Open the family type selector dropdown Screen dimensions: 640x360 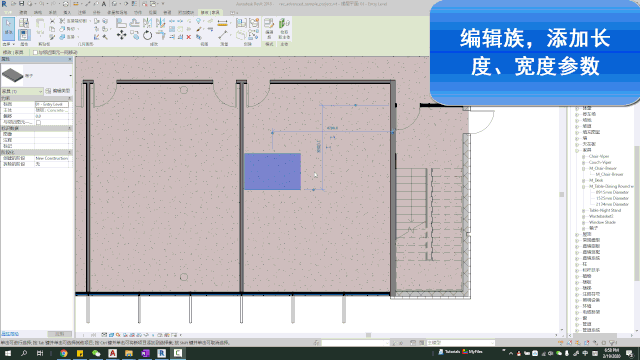coord(71,76)
